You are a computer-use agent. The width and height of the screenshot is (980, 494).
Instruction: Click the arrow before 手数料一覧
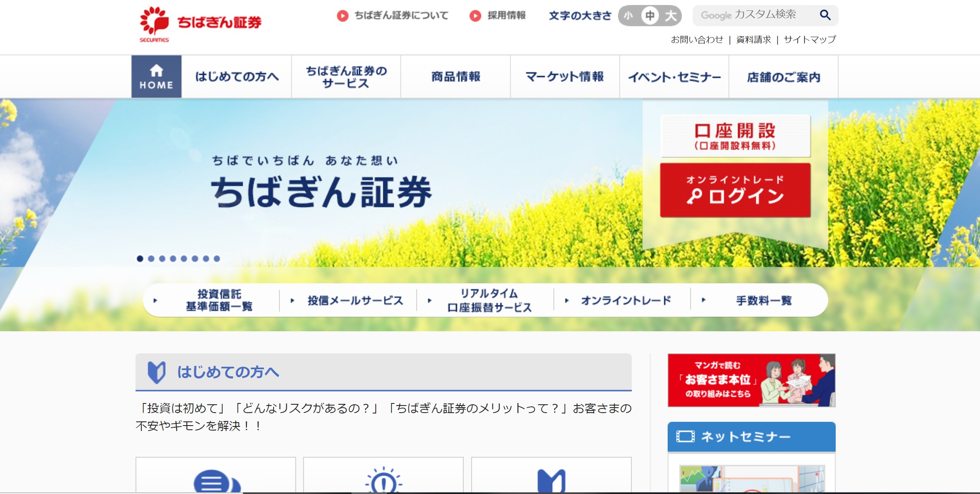click(704, 300)
